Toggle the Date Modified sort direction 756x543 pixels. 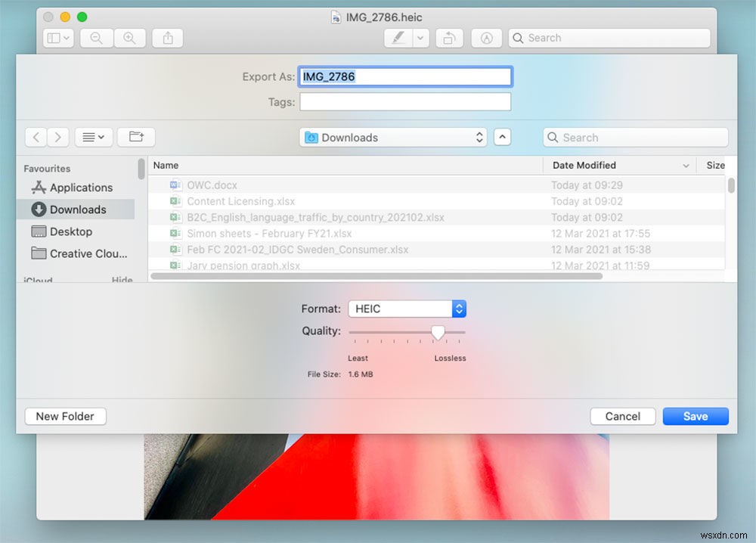pos(686,165)
